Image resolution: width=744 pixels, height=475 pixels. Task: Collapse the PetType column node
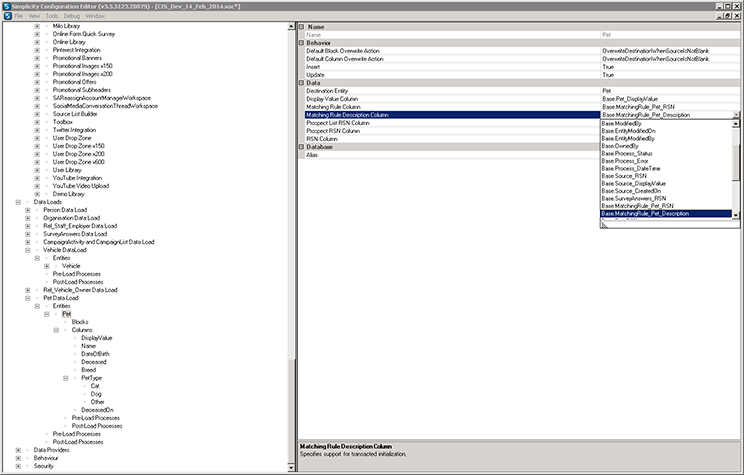pos(65,378)
